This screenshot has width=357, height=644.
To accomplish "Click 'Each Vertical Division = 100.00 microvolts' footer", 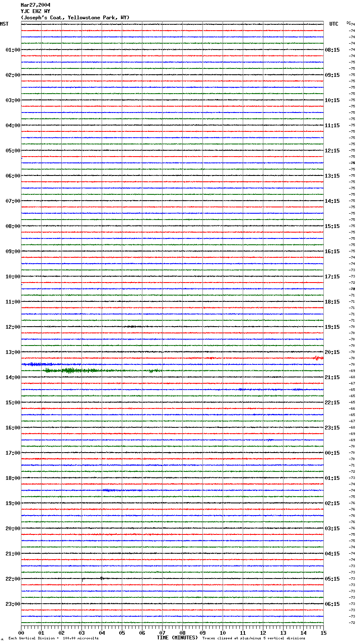I will coord(54,639).
